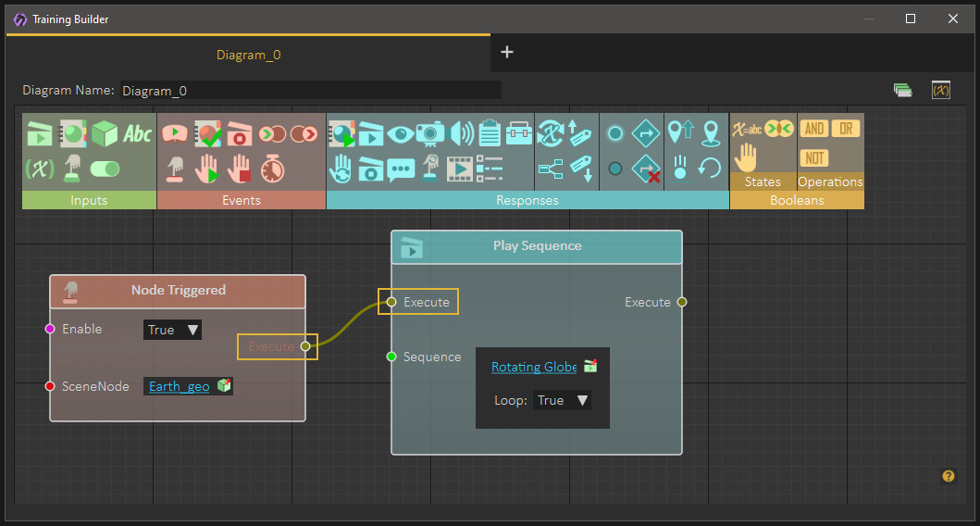This screenshot has width=980, height=526.
Task: Select the tag with down arrow icon
Action: (581, 169)
